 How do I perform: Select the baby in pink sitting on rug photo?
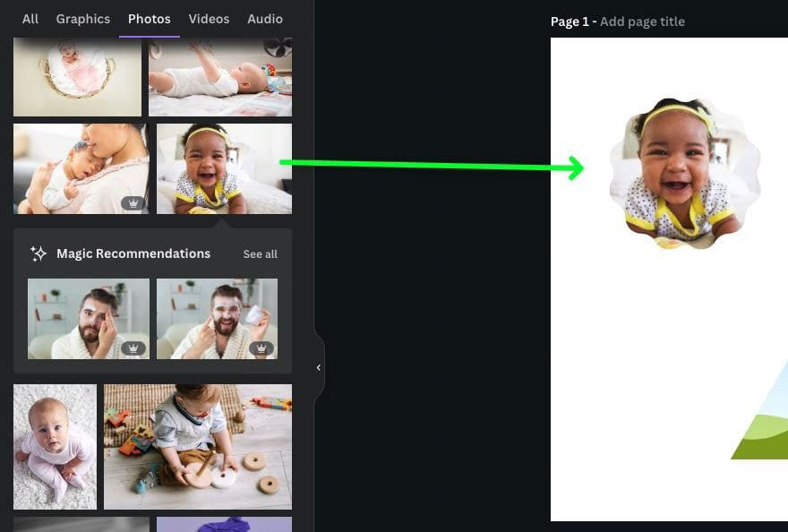tap(56, 447)
